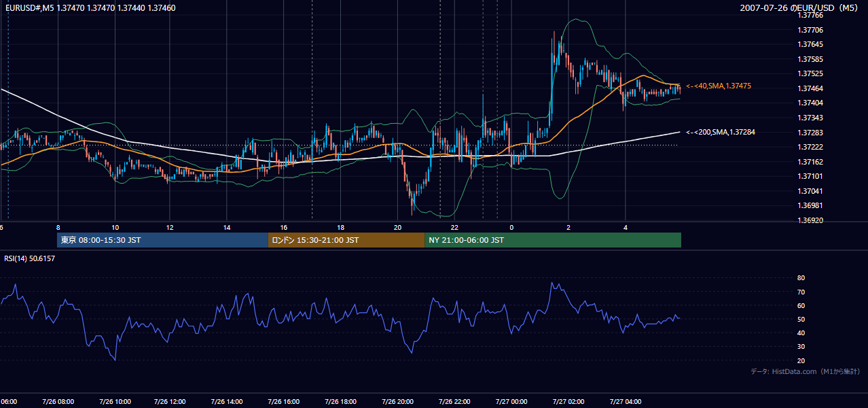Click price axis value 1.37585
Screen dimensions: 868x408
pyautogui.click(x=810, y=59)
